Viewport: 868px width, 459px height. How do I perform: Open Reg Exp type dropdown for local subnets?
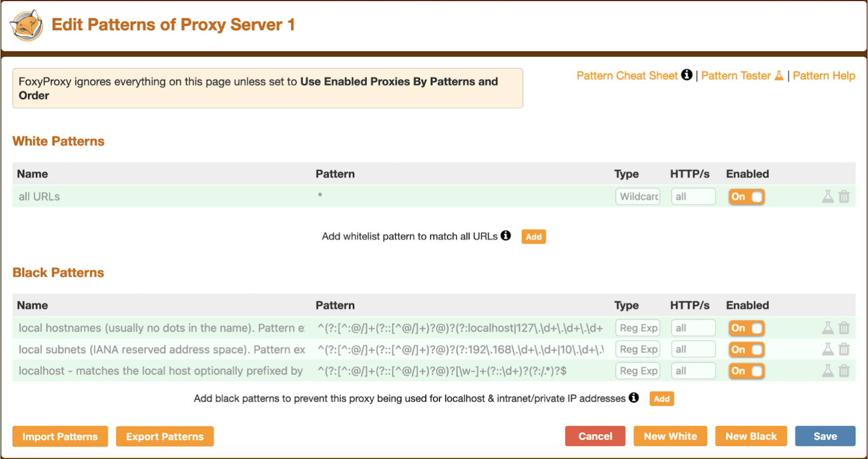pyautogui.click(x=638, y=349)
